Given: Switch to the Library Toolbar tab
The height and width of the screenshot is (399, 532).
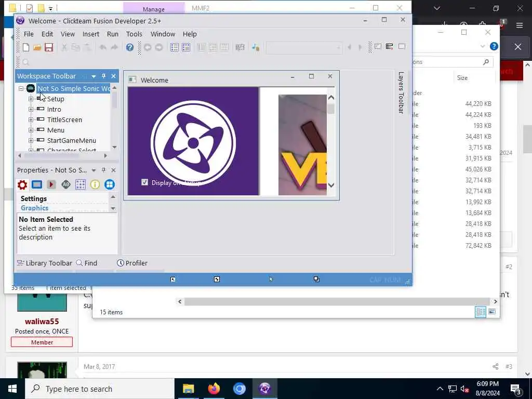Looking at the screenshot, I should click(x=45, y=263).
